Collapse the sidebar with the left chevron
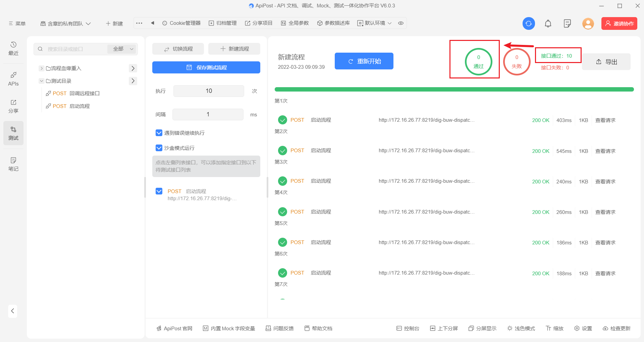This screenshot has height=342, width=644. [x=12, y=311]
